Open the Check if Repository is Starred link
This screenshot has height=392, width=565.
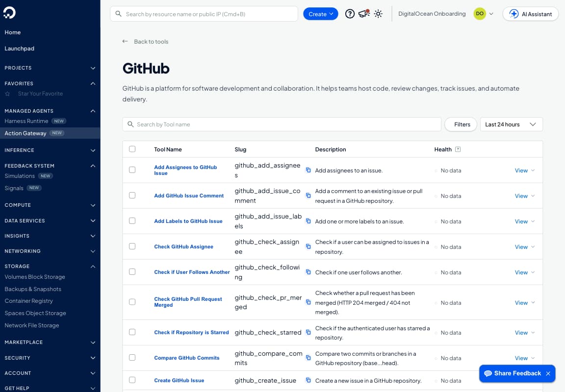pyautogui.click(x=191, y=333)
